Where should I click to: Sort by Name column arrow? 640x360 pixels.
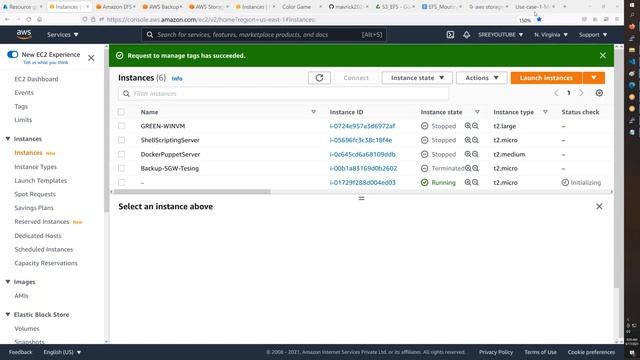(313, 112)
